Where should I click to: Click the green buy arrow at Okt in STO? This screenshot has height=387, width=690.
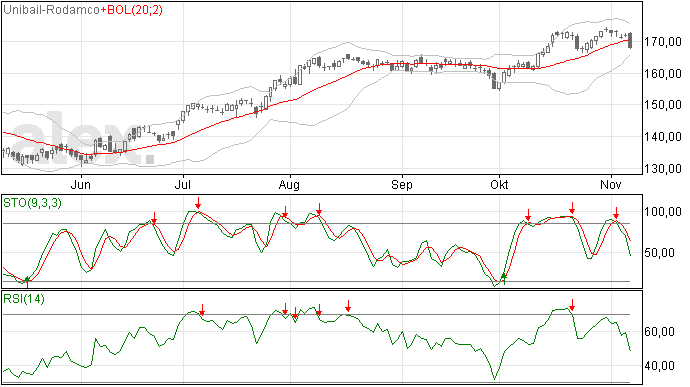click(x=504, y=279)
